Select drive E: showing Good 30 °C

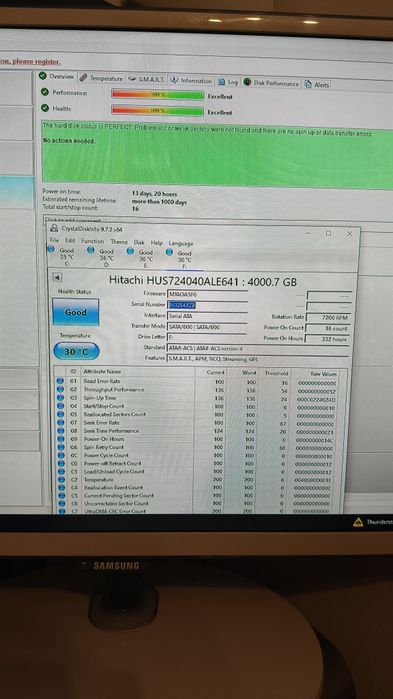pos(143,259)
